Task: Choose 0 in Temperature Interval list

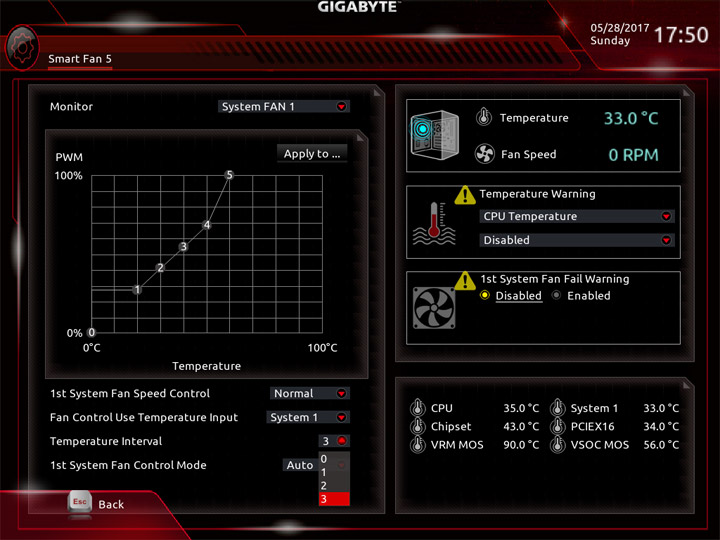Action: [x=334, y=459]
